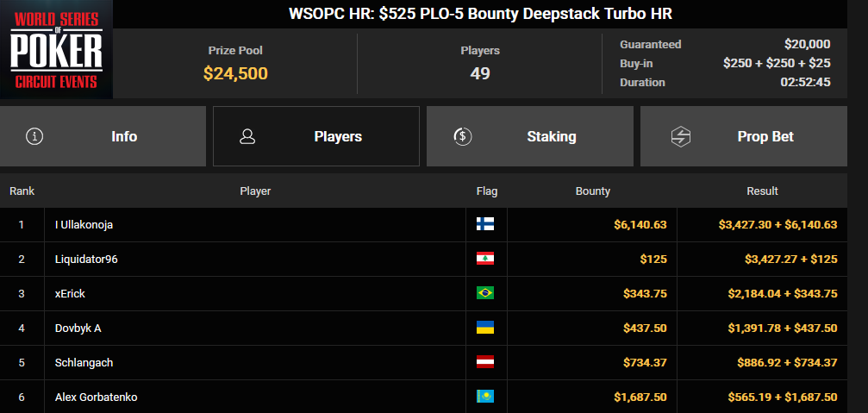This screenshot has height=413, width=868.
Task: Select player I Ullakonoja in the list
Action: point(79,225)
